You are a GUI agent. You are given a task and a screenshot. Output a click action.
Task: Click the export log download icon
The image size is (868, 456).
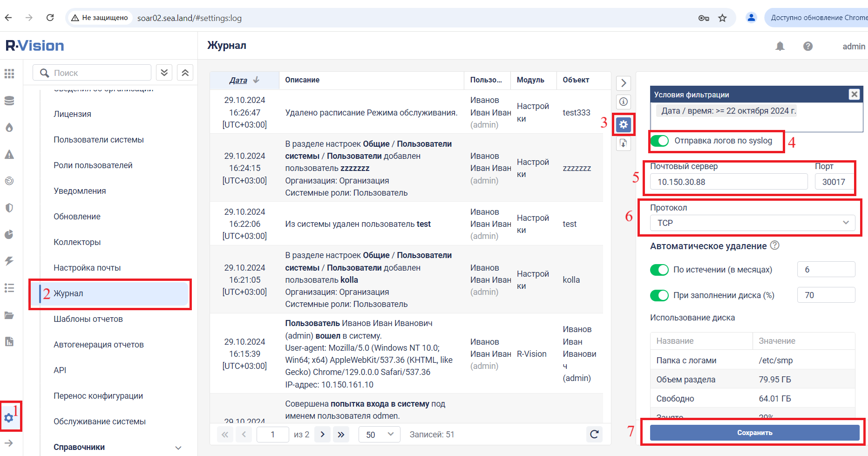tap(624, 144)
